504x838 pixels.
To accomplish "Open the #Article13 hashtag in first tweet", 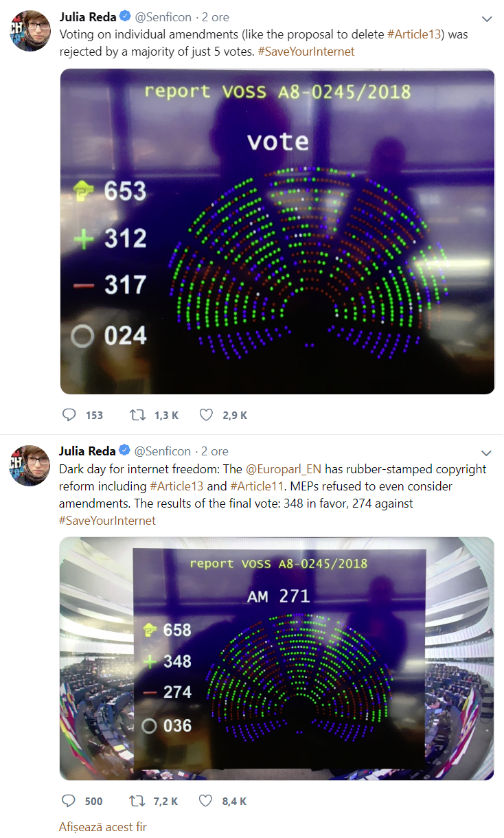I will point(409,34).
